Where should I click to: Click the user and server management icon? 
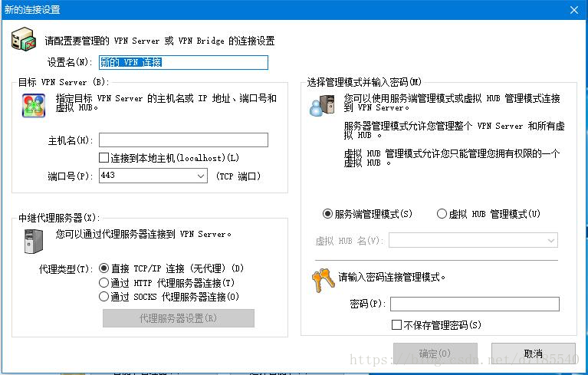(x=322, y=105)
